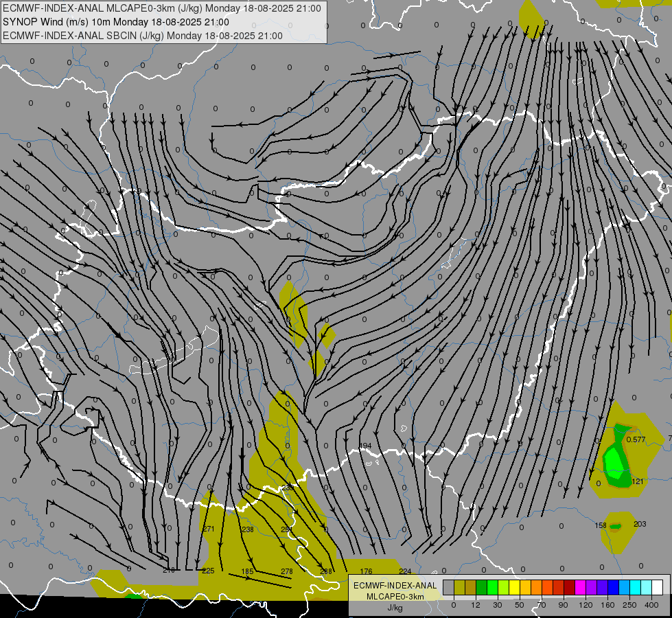Click the 238 value in the olive region
The width and height of the screenshot is (672, 618).
(248, 529)
